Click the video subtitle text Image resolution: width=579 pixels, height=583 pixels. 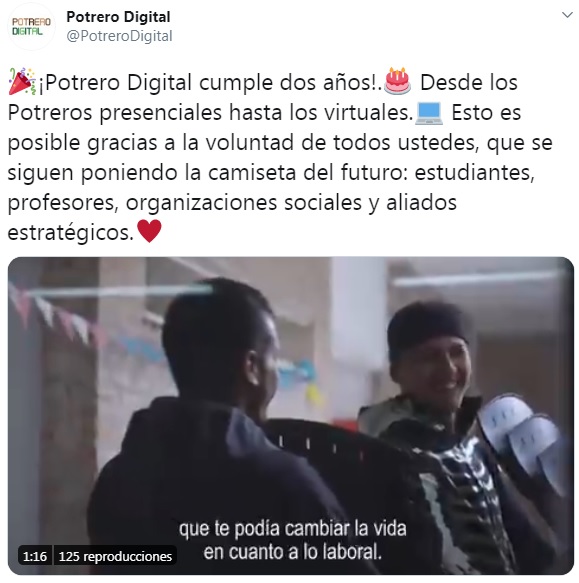pyautogui.click(x=293, y=540)
